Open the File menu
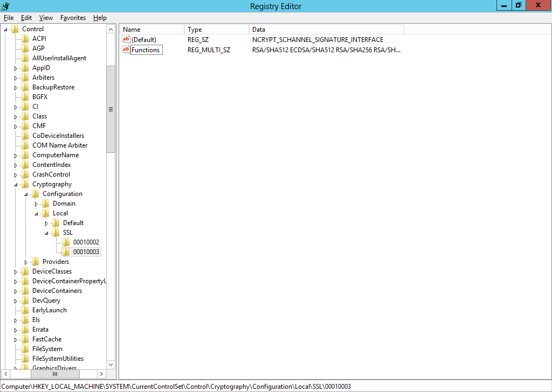This screenshot has height=392, width=552. tap(9, 18)
